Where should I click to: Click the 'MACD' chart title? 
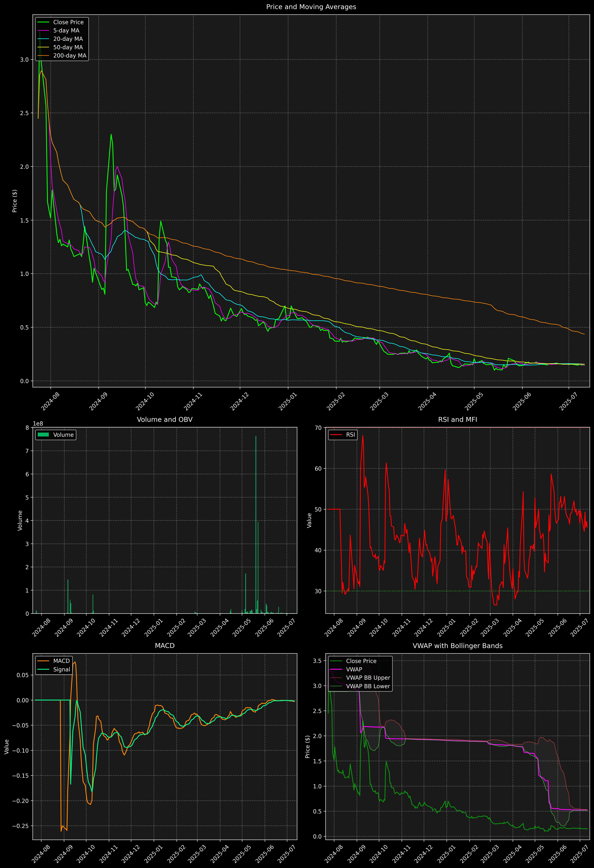tap(165, 646)
